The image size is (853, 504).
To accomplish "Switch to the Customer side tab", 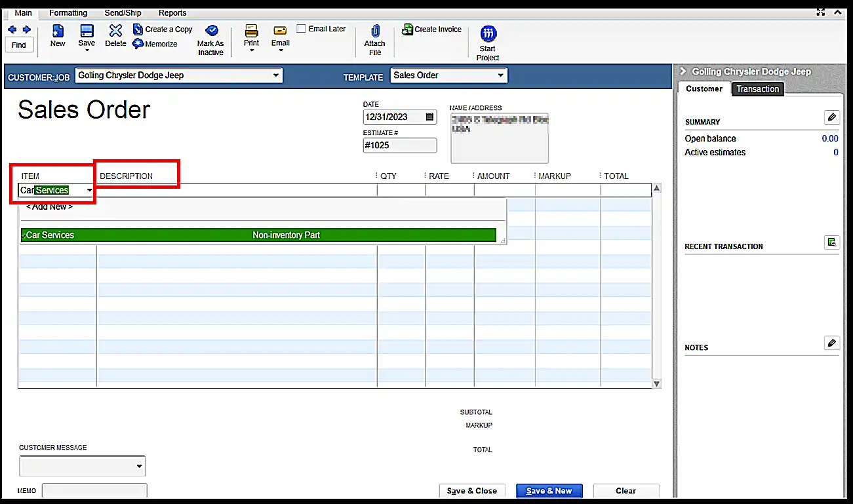I will click(704, 89).
